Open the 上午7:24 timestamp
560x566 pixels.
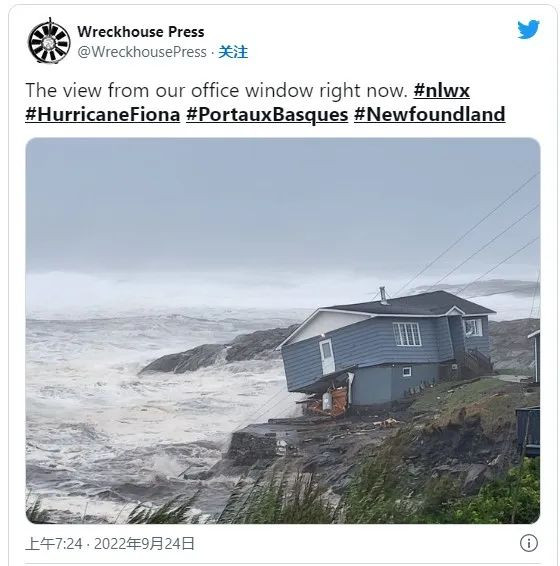54,544
